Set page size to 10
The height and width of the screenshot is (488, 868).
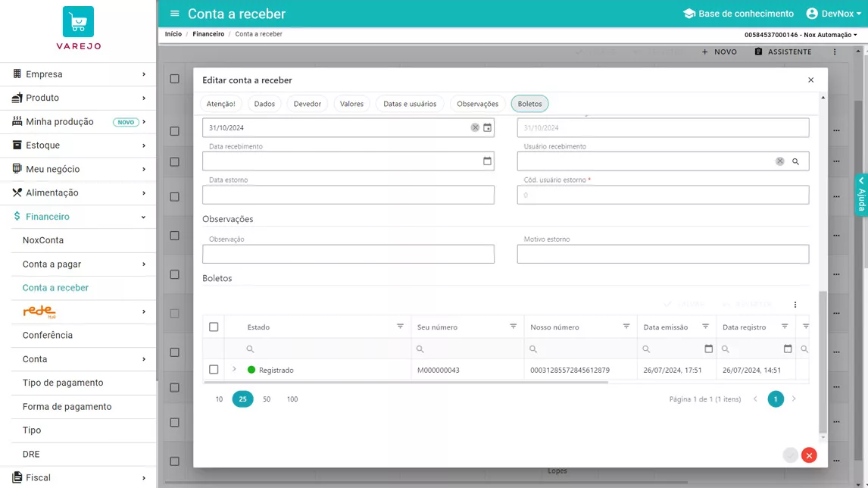[219, 399]
